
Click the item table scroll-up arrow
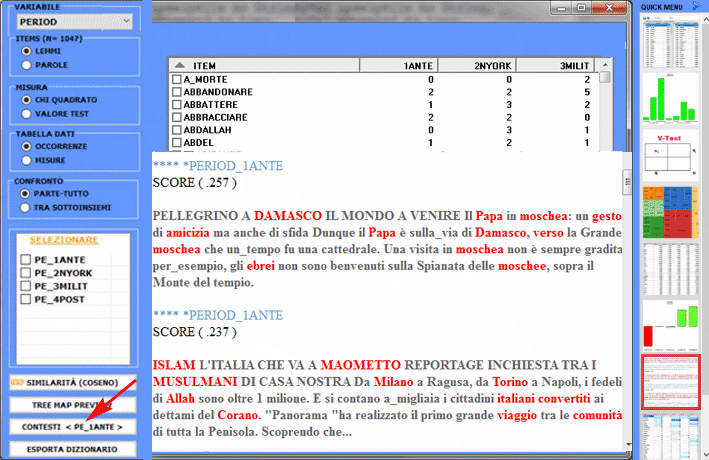tap(605, 65)
